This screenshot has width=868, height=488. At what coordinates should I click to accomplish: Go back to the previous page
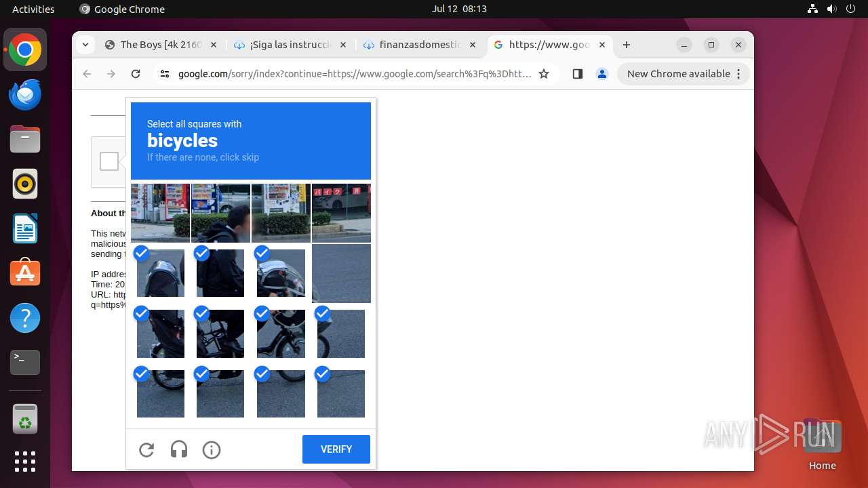[x=87, y=74]
